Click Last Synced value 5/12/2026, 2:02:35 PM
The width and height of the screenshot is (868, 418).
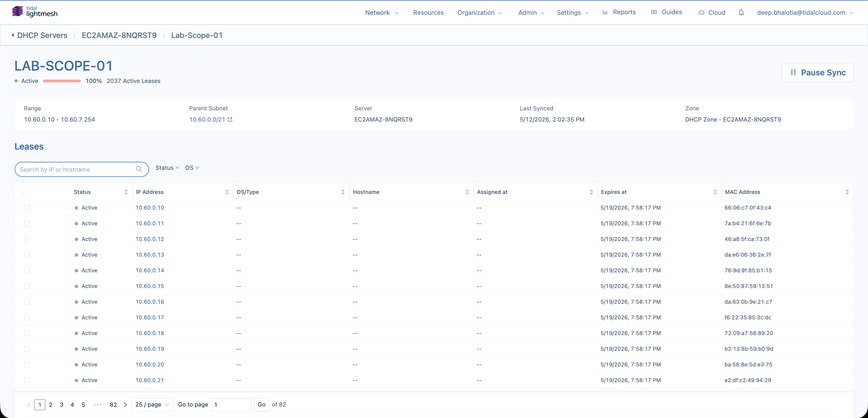(552, 119)
